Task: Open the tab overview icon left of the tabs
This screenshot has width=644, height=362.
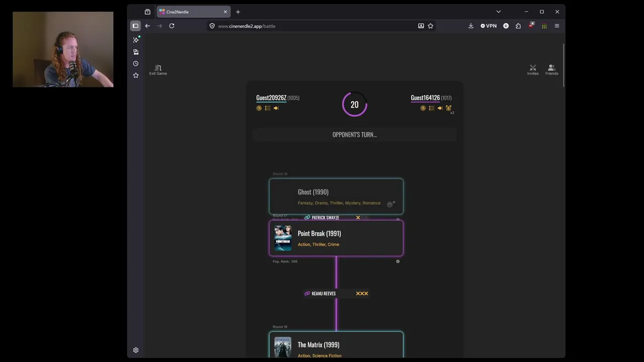Action: coord(147,12)
